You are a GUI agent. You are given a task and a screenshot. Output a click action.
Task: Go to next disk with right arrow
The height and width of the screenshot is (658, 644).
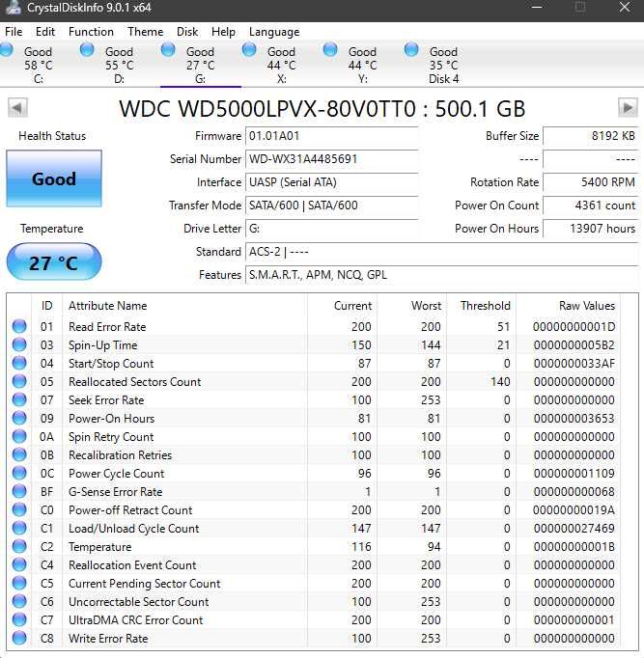pos(628,108)
